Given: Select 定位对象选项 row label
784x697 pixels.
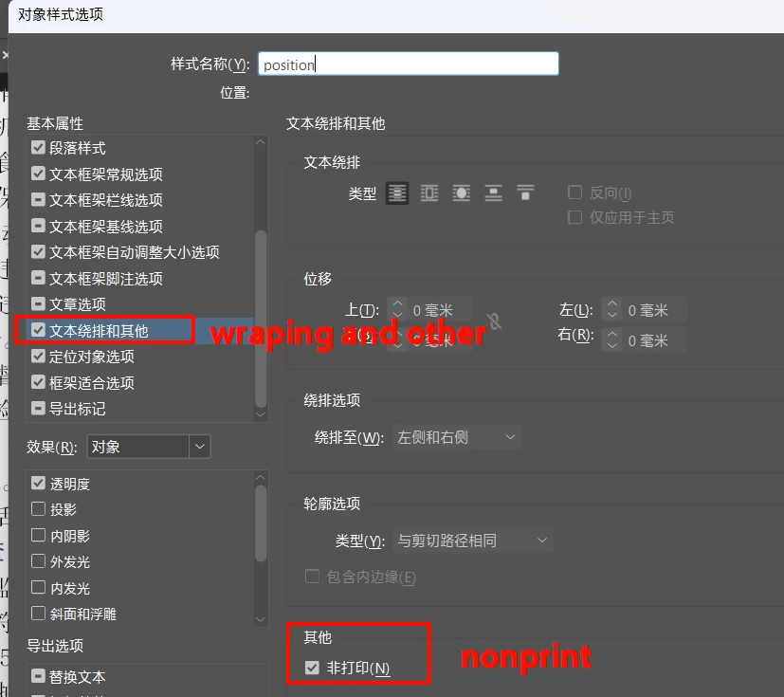Looking at the screenshot, I should (92, 357).
